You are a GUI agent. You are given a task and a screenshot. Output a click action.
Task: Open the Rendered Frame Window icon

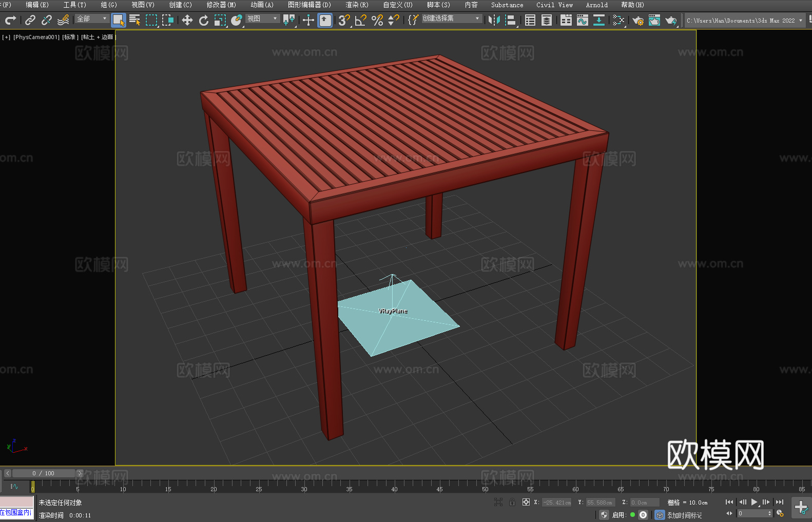click(654, 20)
